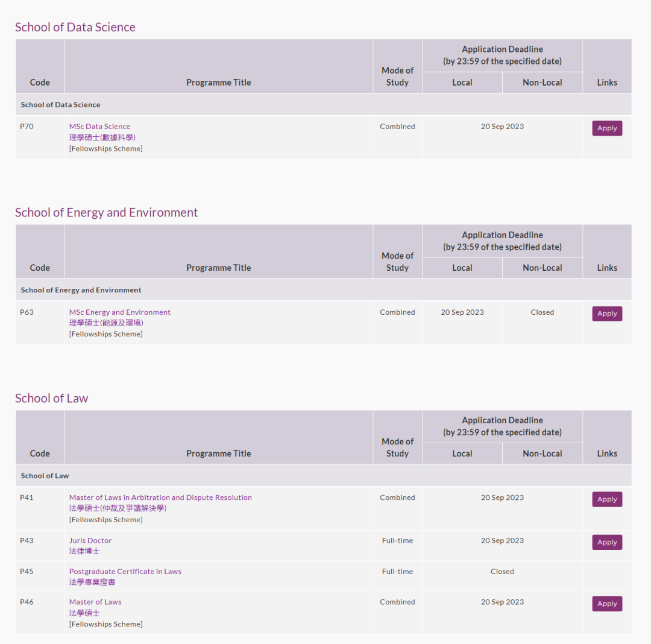Click the 理學碩士(數據科學) Chinese title link
The height and width of the screenshot is (644, 651).
(102, 137)
